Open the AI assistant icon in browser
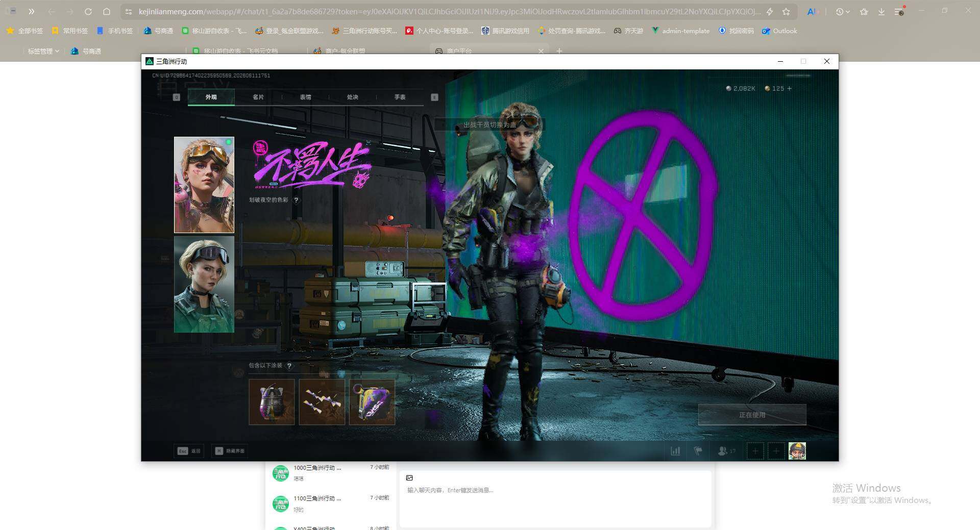The height and width of the screenshot is (530, 980). pyautogui.click(x=812, y=11)
